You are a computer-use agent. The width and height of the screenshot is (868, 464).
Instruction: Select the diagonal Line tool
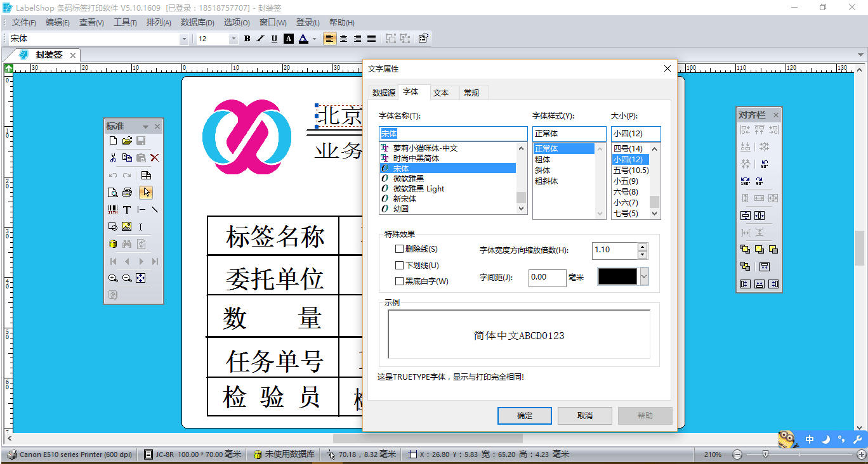[x=155, y=209]
